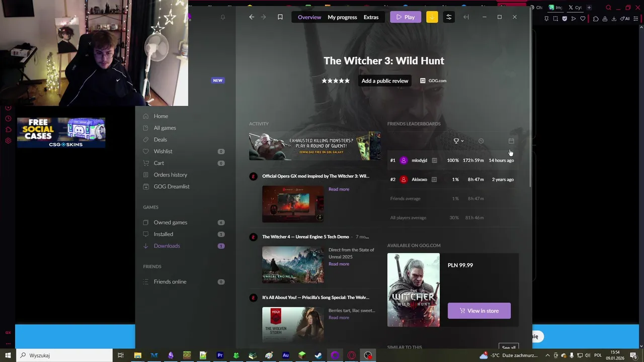Open Cart in the sidebar
The height and width of the screenshot is (362, 644).
coord(158,163)
